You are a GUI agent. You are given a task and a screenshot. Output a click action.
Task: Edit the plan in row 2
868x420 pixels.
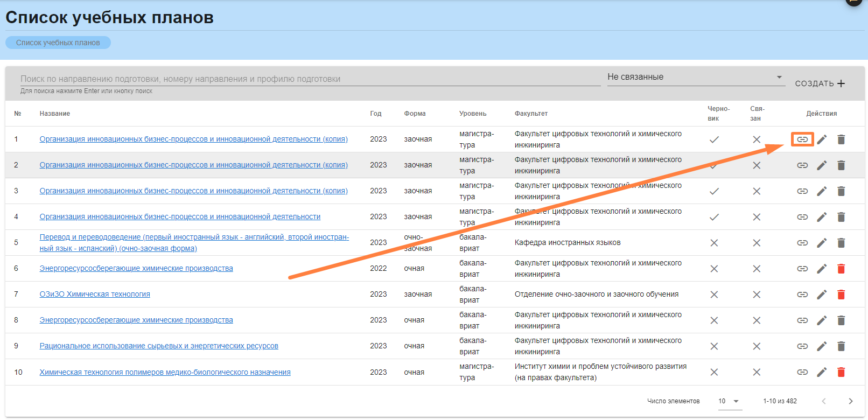click(x=822, y=165)
